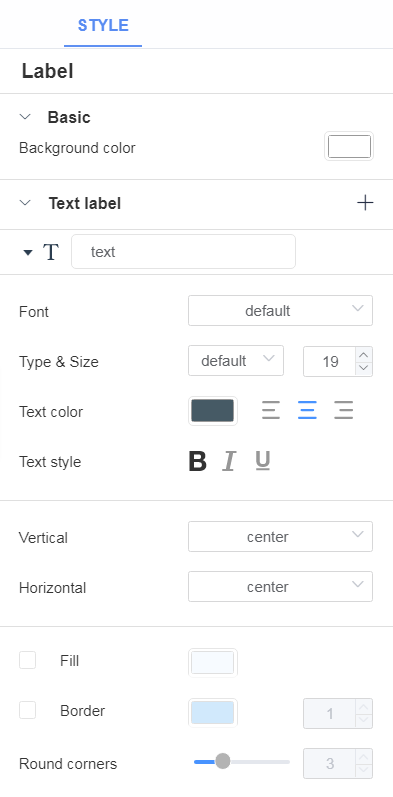Collapse the Text label section

pyautogui.click(x=25, y=203)
